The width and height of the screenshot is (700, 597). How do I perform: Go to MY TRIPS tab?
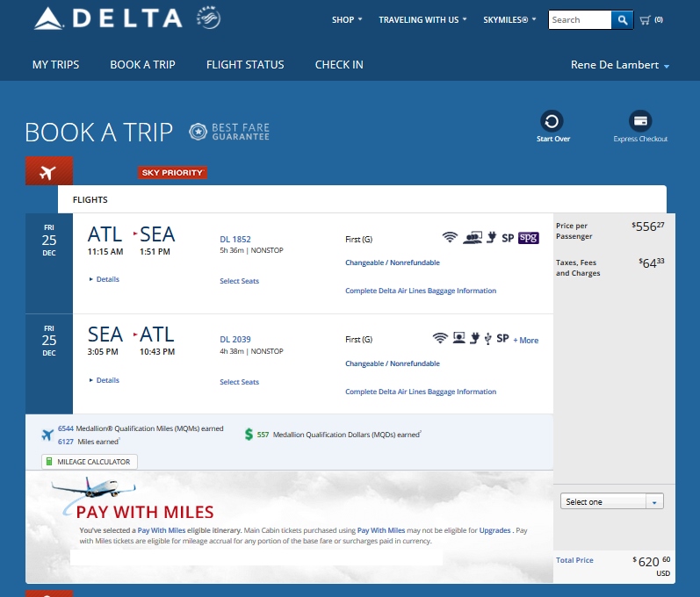click(x=55, y=65)
